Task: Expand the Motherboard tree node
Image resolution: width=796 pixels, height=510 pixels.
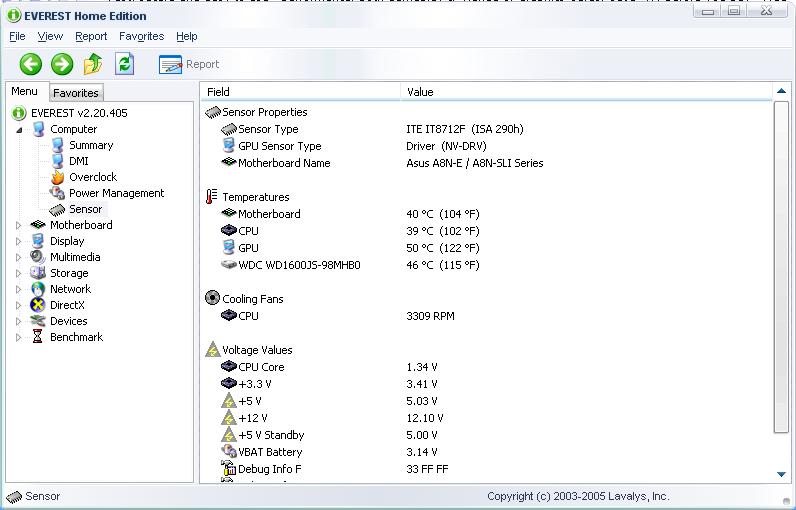Action: pos(18,225)
